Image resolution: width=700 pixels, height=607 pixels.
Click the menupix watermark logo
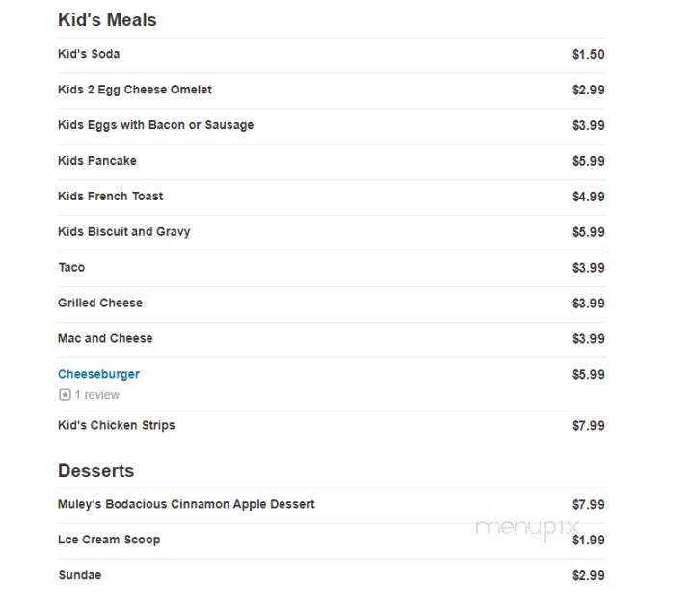(x=526, y=529)
